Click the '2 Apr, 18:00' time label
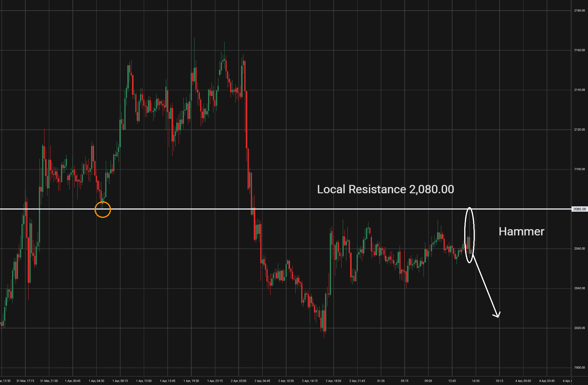This screenshot has width=588, height=385. pyautogui.click(x=333, y=381)
